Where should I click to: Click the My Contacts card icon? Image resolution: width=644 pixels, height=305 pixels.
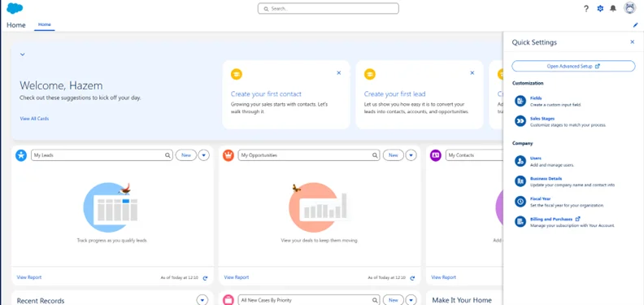[436, 155]
